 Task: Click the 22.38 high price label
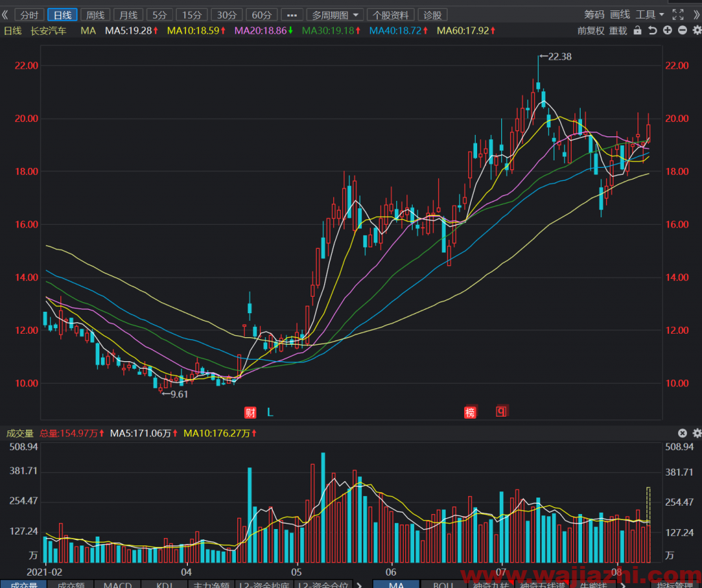click(559, 56)
